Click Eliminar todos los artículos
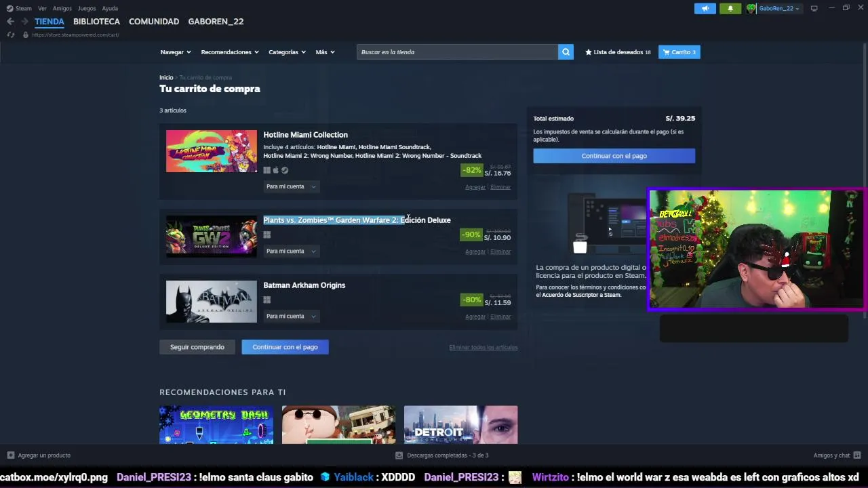This screenshot has height=488, width=868. (x=484, y=348)
